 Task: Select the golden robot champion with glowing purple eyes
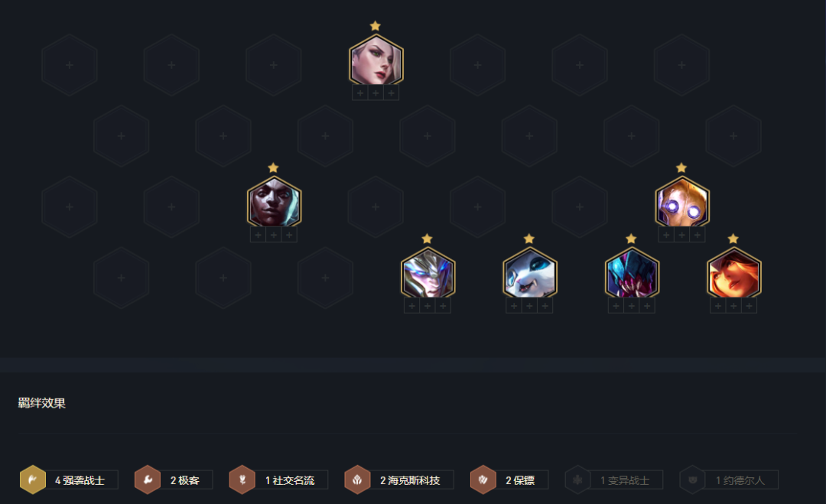click(682, 202)
